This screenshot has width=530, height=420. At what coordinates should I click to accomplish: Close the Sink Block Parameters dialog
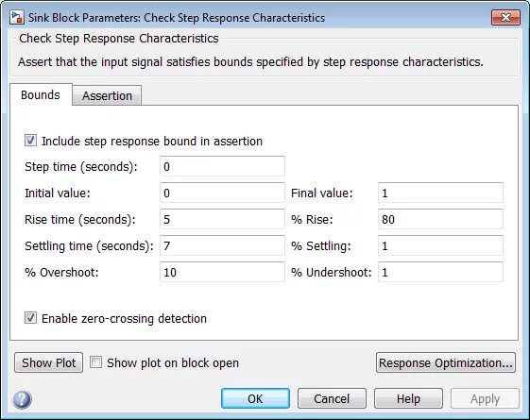(x=505, y=17)
